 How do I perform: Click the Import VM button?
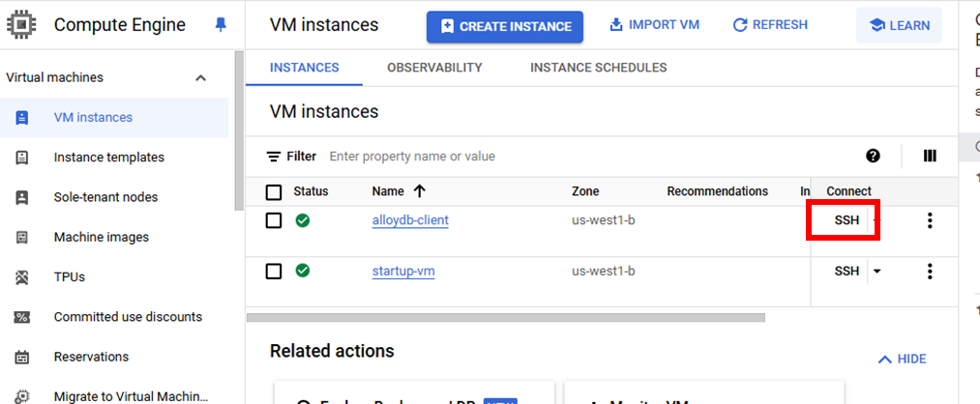point(654,25)
